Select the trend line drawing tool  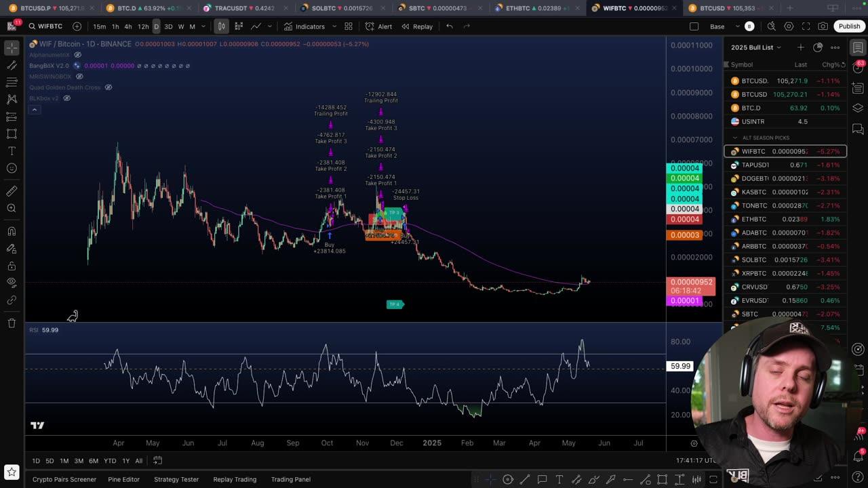click(x=12, y=65)
